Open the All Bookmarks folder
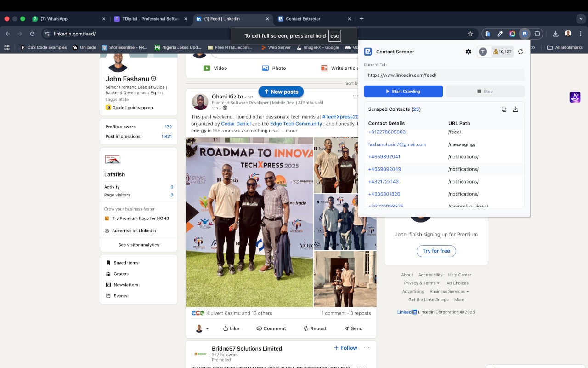Image resolution: width=588 pixels, height=368 pixels. tap(565, 47)
